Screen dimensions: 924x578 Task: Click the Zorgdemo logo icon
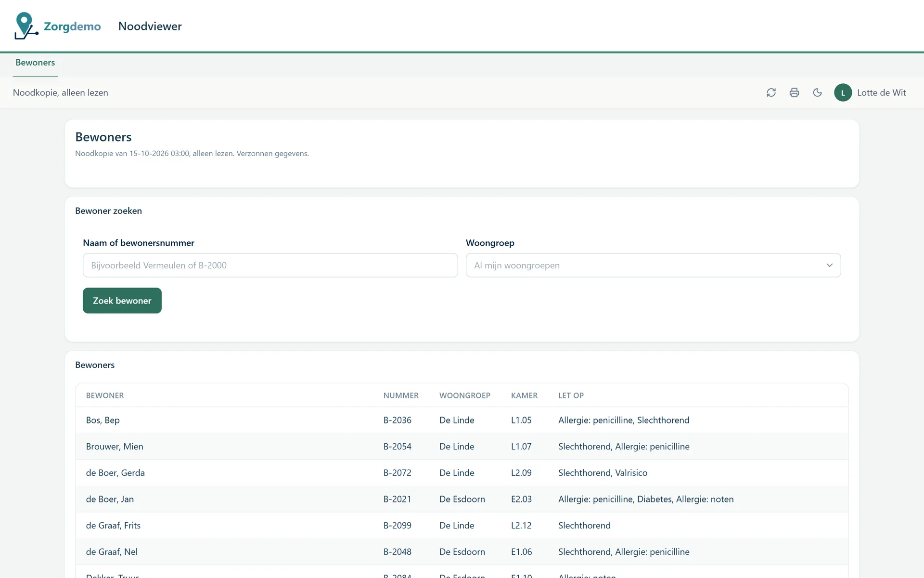tap(26, 26)
